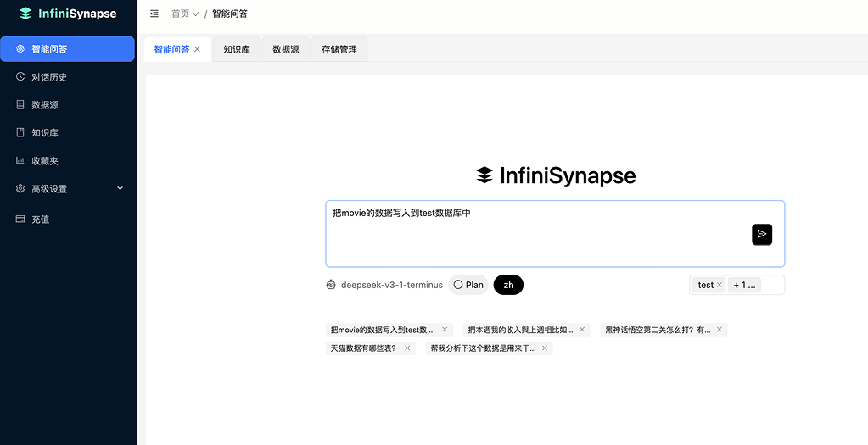Click the 对话历史 clock icon

pos(20,76)
